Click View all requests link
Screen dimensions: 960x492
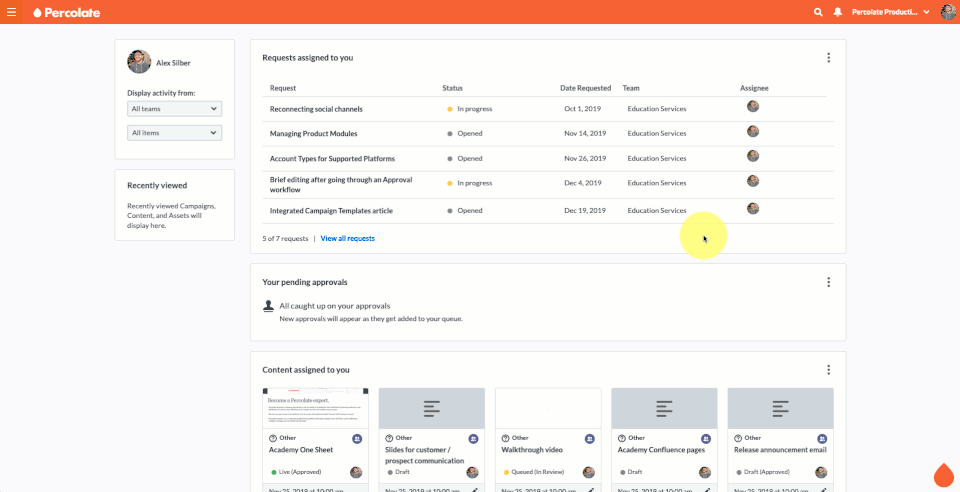(x=348, y=239)
